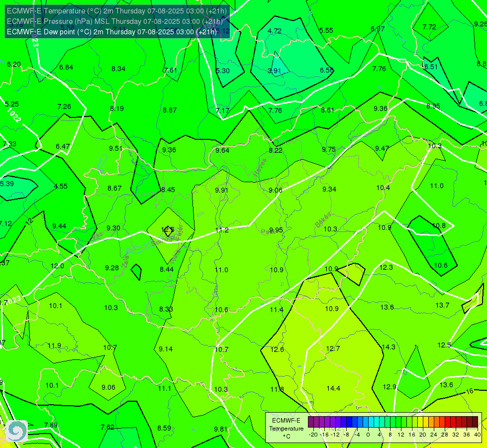Click the 5.55 temperature value
Image resolution: width=487 pixels, height=448 pixels.
click(326, 30)
